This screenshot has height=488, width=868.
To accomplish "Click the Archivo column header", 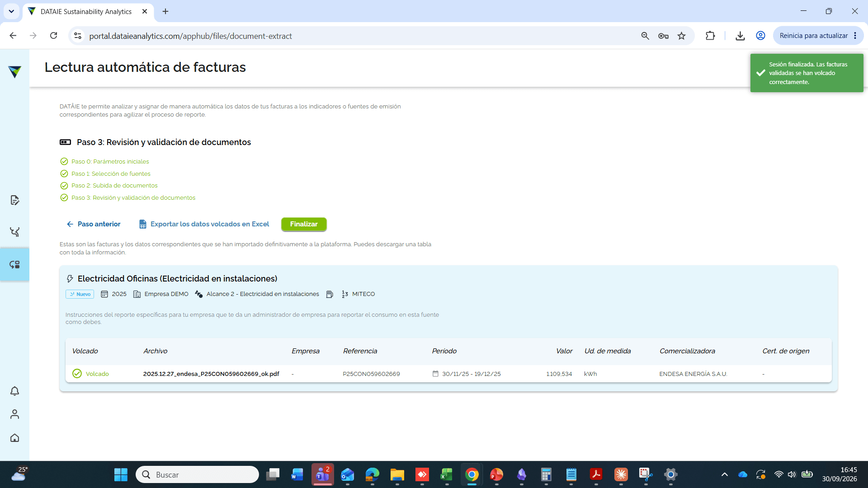I will [x=155, y=351].
